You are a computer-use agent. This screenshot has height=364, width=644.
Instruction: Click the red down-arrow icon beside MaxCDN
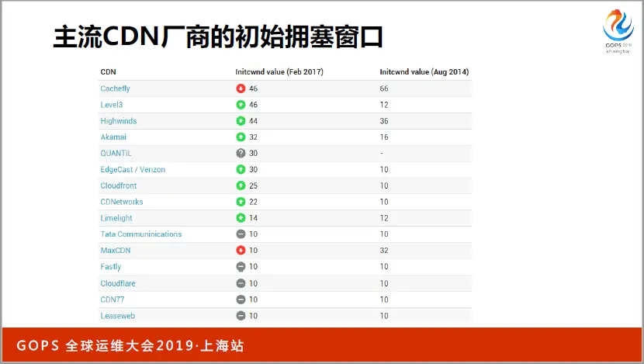tap(241, 250)
